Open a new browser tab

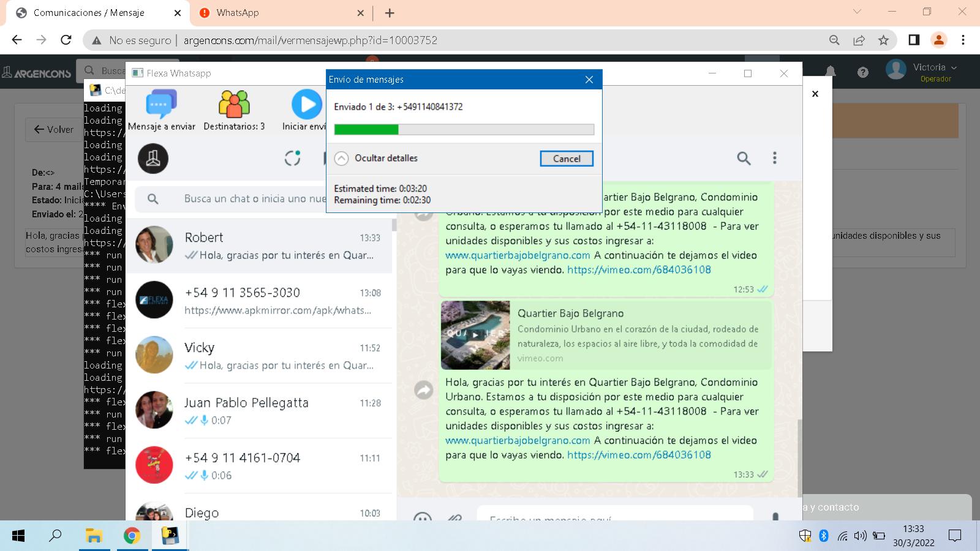pos(390,13)
